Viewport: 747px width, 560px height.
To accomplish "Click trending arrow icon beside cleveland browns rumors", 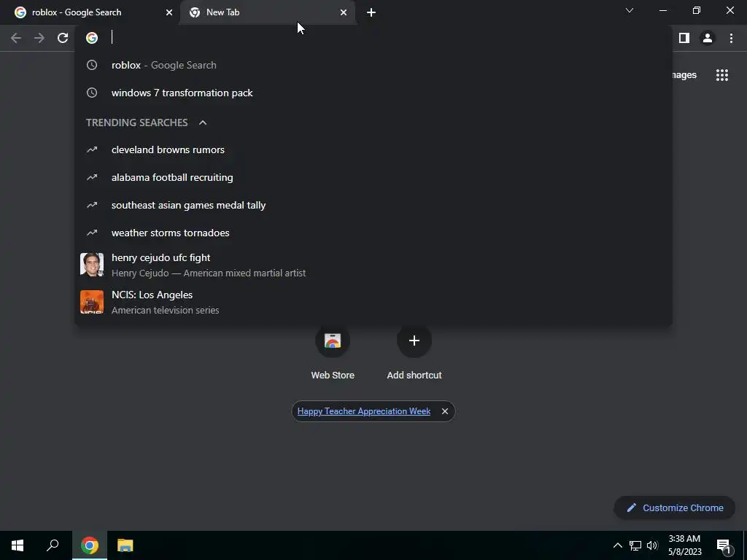I will click(92, 149).
